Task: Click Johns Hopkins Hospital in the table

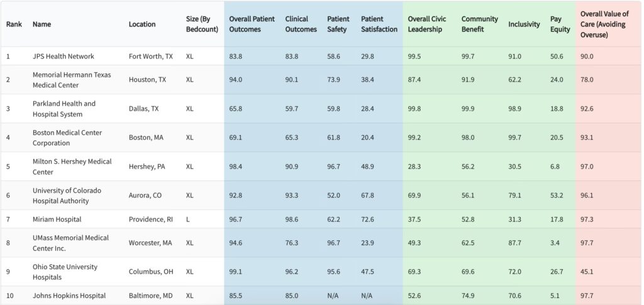Action: pos(69,296)
